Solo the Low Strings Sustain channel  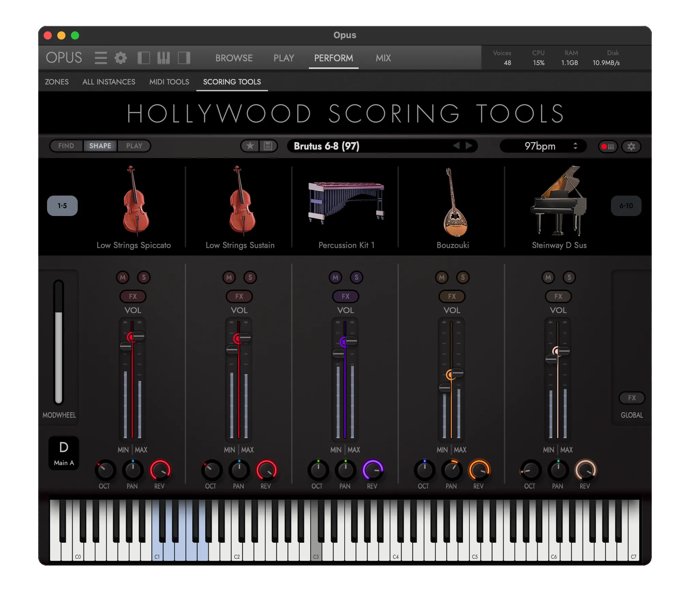coord(250,277)
